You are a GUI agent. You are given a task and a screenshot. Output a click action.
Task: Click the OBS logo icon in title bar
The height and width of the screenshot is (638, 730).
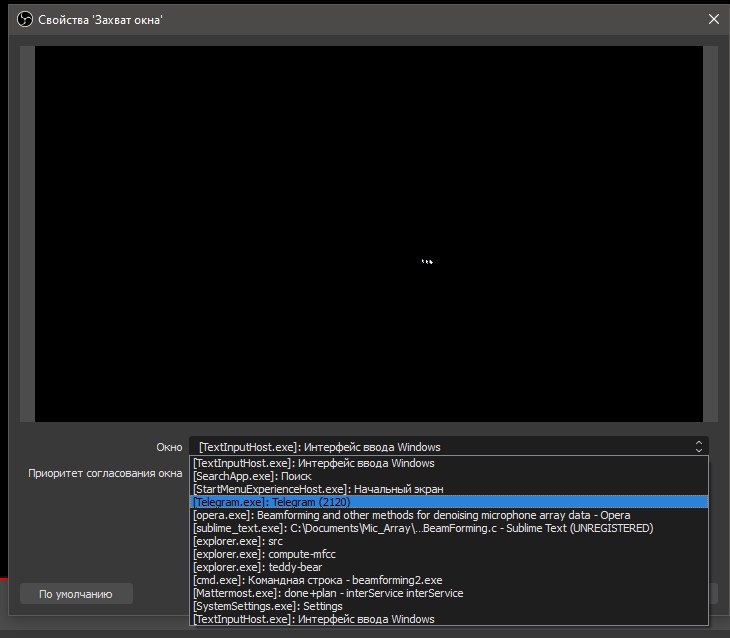[x=25, y=20]
